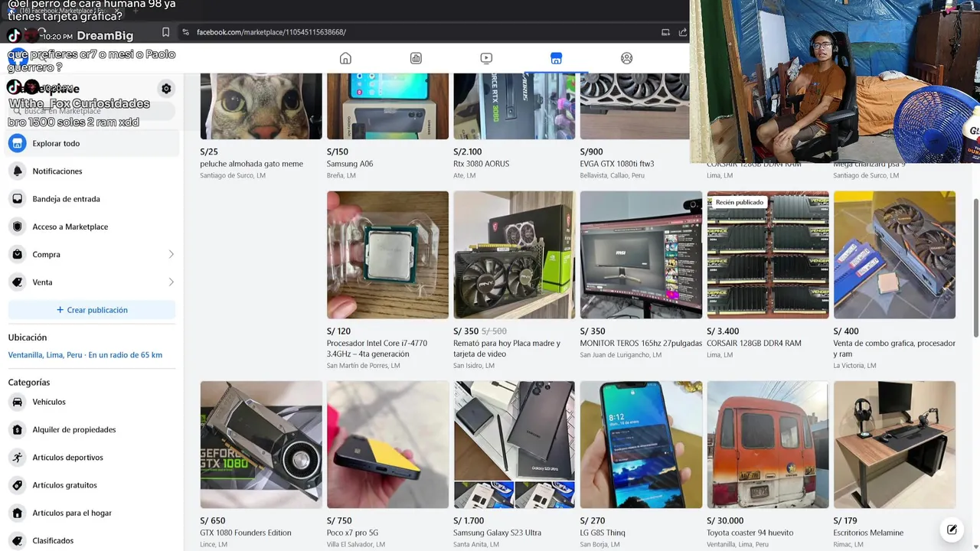Expand the Compra section chevron

[x=171, y=254]
